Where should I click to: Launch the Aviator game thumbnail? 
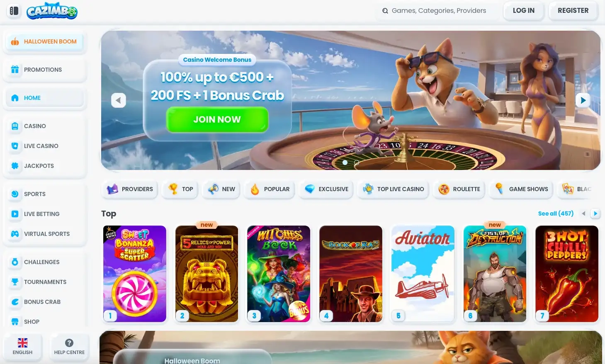coord(423,274)
